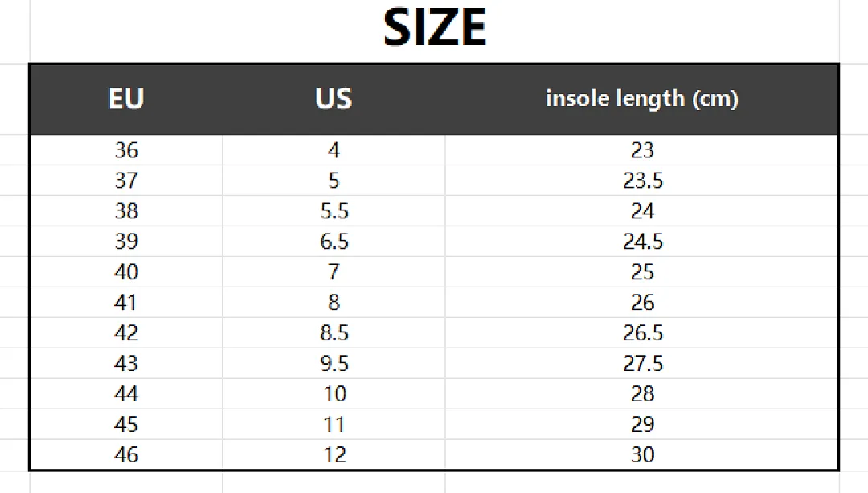
Task: Select the US 8.5 cell
Action: click(334, 332)
